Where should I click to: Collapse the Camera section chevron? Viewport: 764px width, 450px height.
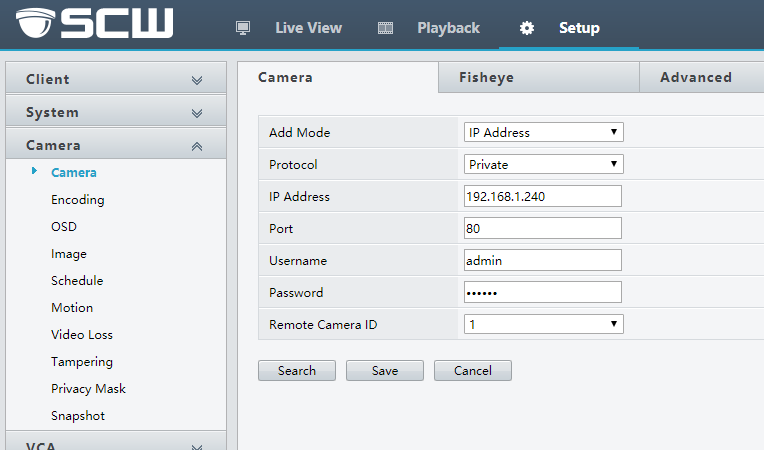[x=197, y=146]
